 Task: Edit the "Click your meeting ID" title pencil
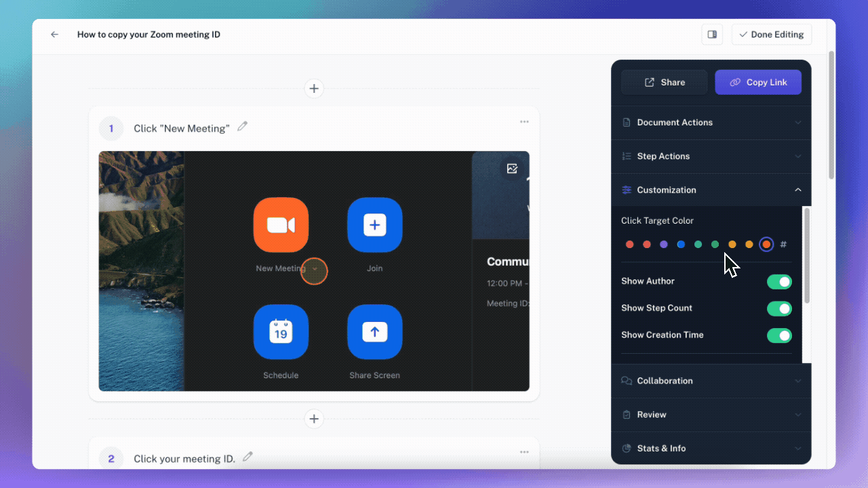coord(248,457)
